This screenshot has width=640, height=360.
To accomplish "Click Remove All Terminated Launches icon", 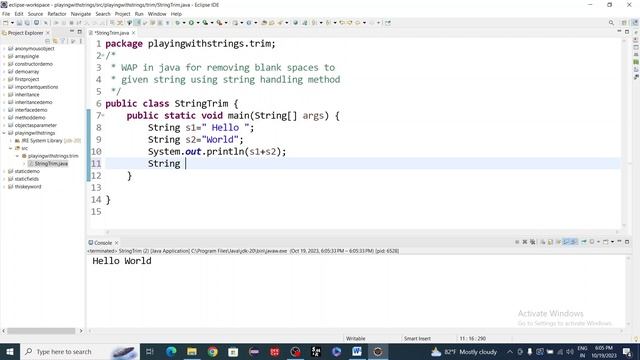I will click(533, 242).
